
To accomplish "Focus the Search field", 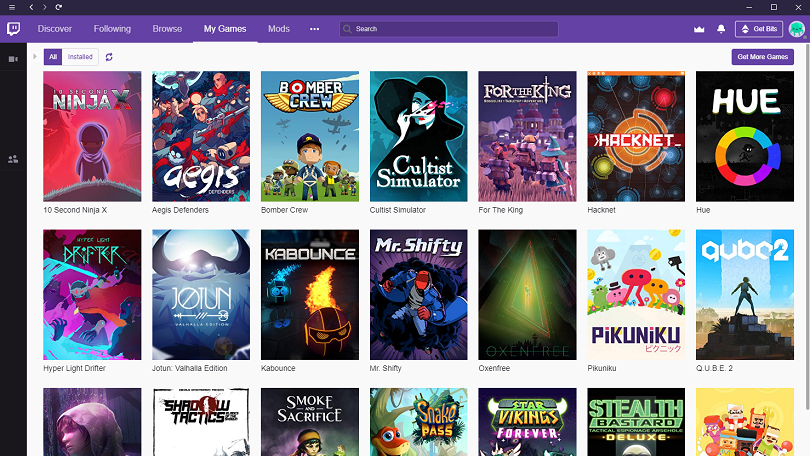I will tap(448, 29).
